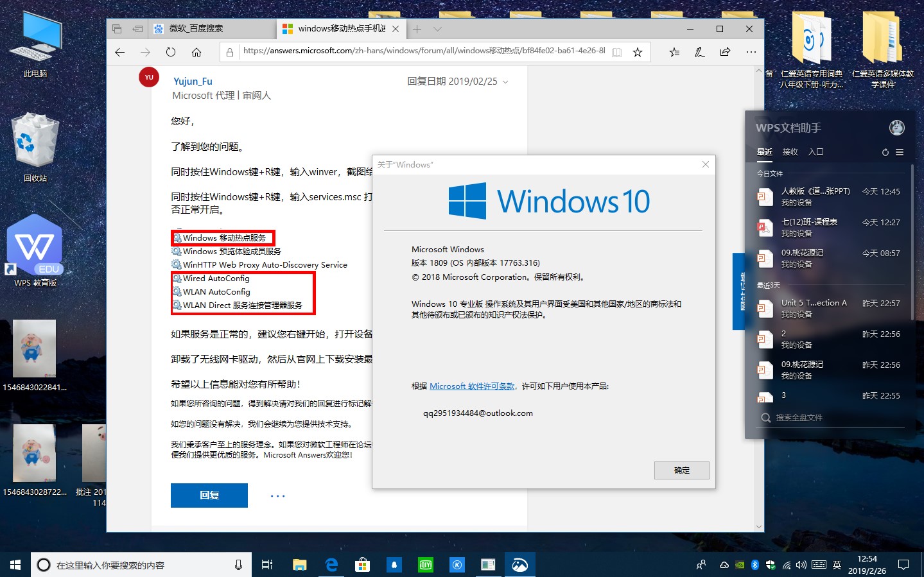This screenshot has width=924, height=577.
Task: Select 仁爱英语多媒体教学课件 desktop folder
Action: [x=883, y=50]
